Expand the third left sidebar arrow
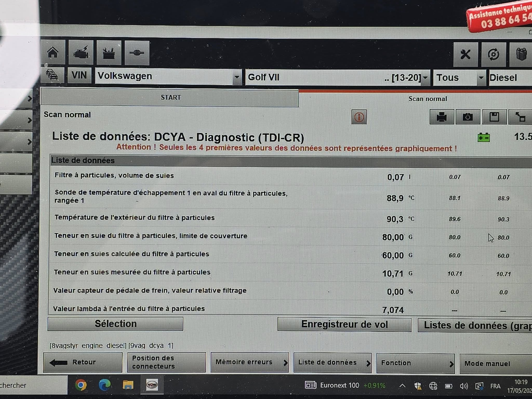This screenshot has width=532, height=399. (29, 142)
